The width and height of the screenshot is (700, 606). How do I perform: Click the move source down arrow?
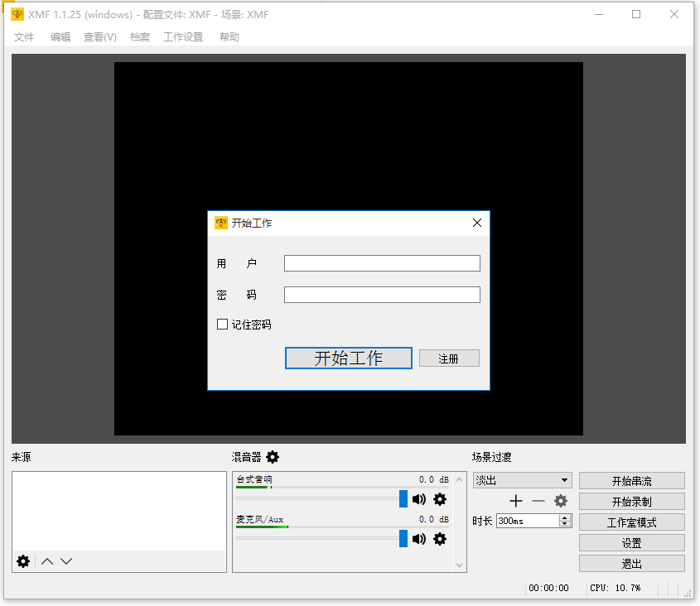[65, 561]
